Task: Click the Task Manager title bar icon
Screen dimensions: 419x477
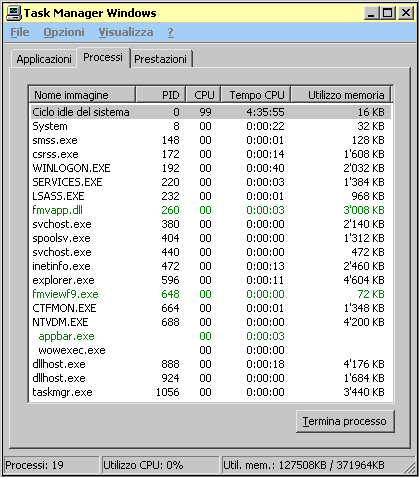Action: click(x=14, y=13)
